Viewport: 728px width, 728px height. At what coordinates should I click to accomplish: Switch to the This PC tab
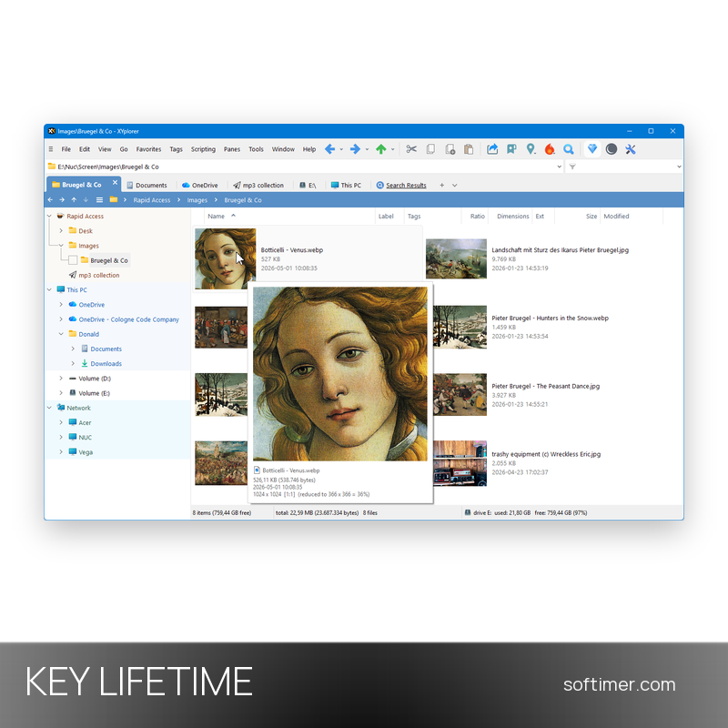coord(347,185)
